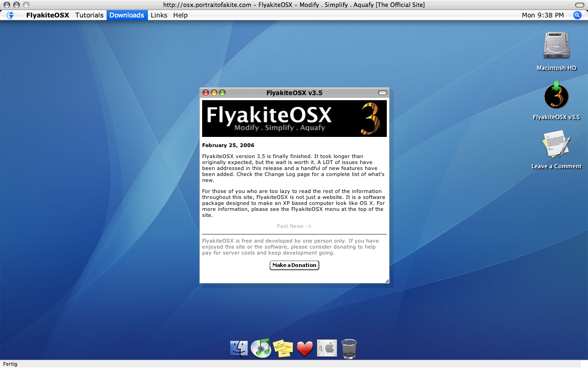Click the 'Fertig' status bar text
Screen dimensions: 588x368
coord(10,364)
